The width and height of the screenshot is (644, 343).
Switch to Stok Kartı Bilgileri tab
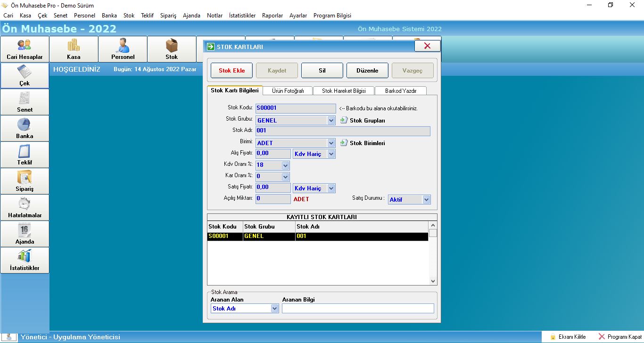(235, 90)
